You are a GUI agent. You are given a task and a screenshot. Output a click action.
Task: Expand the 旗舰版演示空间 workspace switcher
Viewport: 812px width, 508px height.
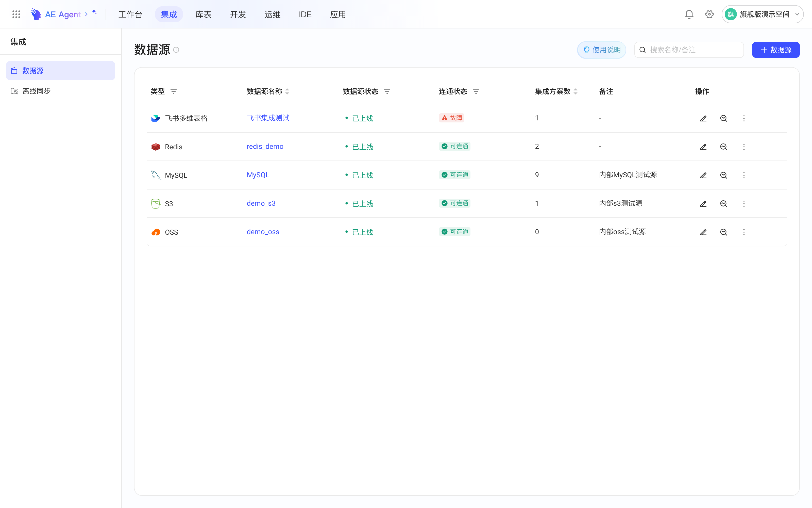(x=762, y=14)
